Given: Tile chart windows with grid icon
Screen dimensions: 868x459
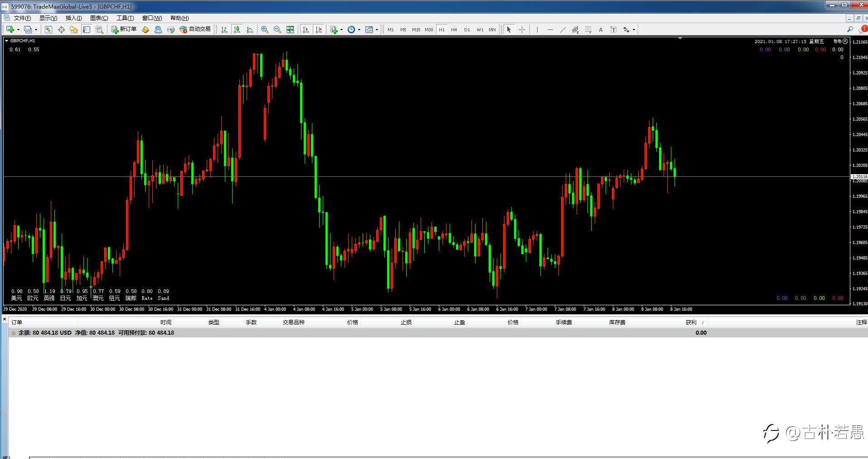Looking at the screenshot, I should 290,29.
